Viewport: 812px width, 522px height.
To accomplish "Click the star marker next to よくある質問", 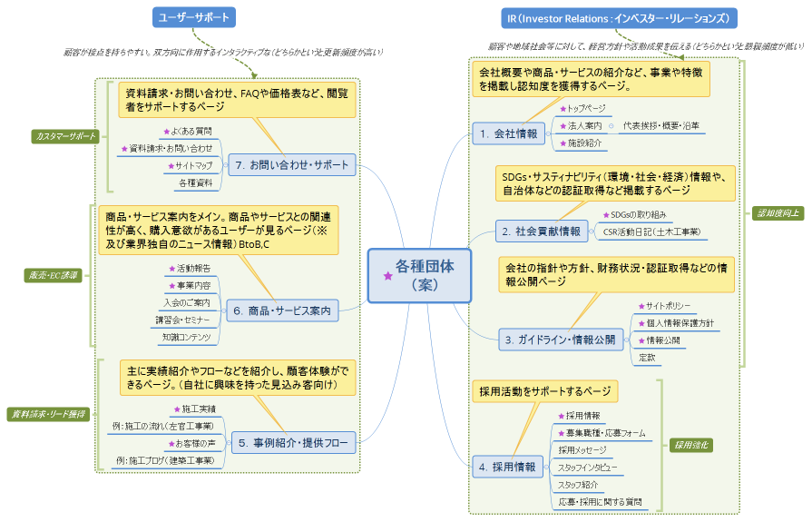I will 167,132.
